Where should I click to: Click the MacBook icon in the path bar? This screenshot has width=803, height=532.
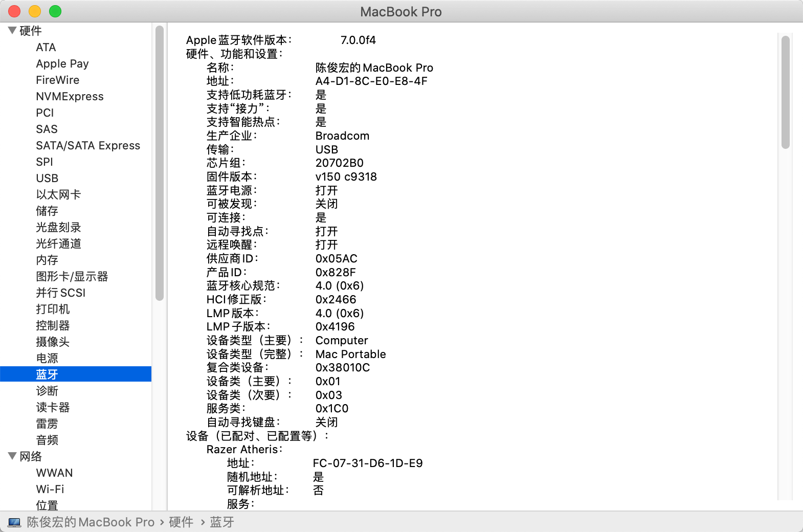[15, 522]
